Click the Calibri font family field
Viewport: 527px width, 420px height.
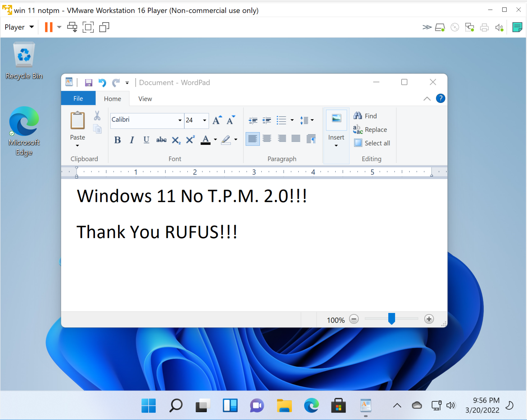[144, 120]
